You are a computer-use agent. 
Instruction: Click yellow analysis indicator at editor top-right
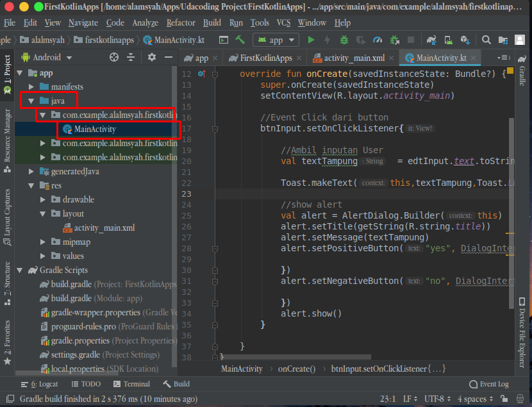coord(510,71)
